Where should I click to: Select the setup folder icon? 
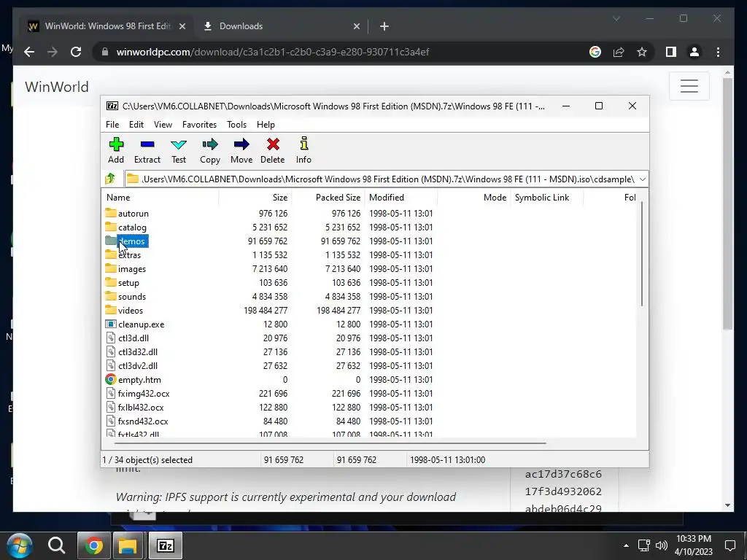pyautogui.click(x=111, y=281)
